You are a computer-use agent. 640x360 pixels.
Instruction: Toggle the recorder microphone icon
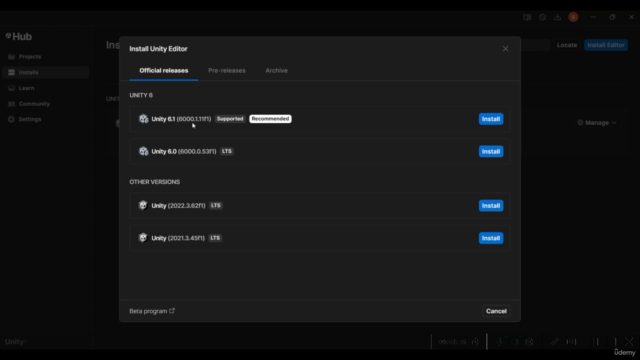pos(499,342)
